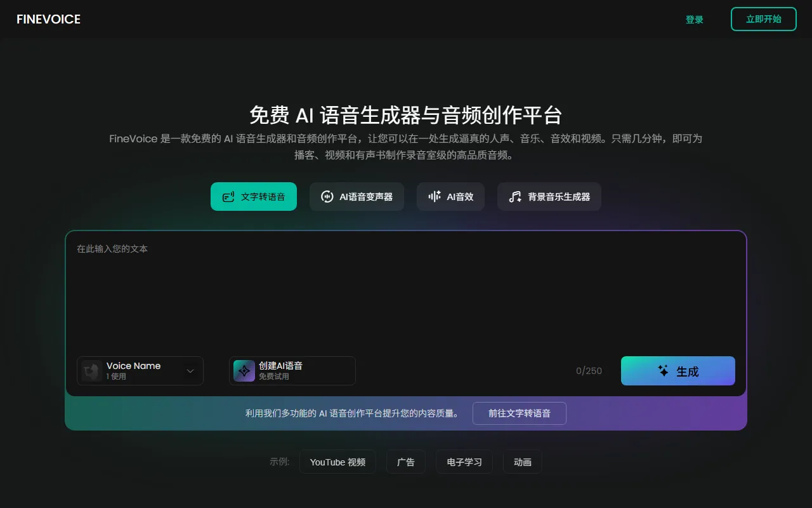Viewport: 812px width, 508px height.
Task: Click the music note icon on 背景音乐生成器
Action: coord(514,197)
